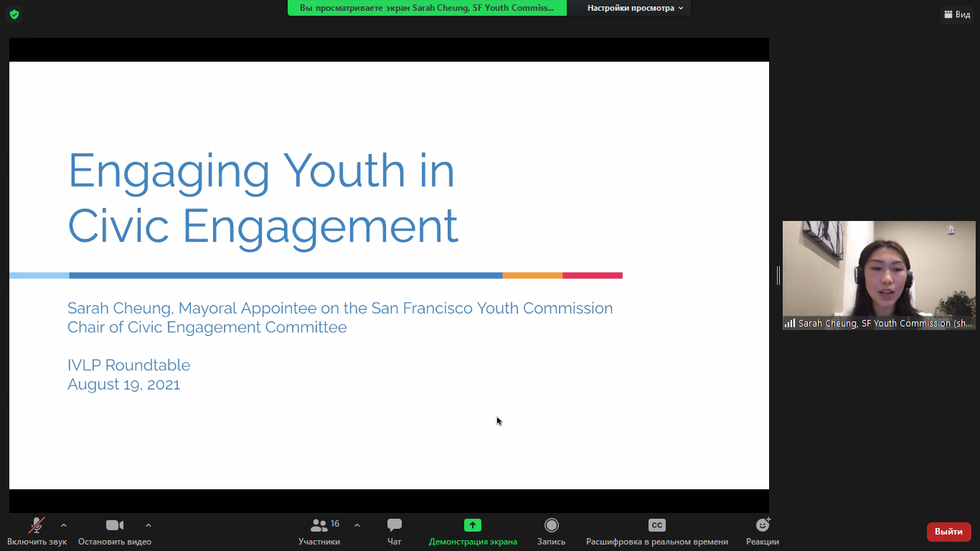980x551 pixels.
Task: Click Chair of Civic Engagement Committee text
Action: [207, 327]
